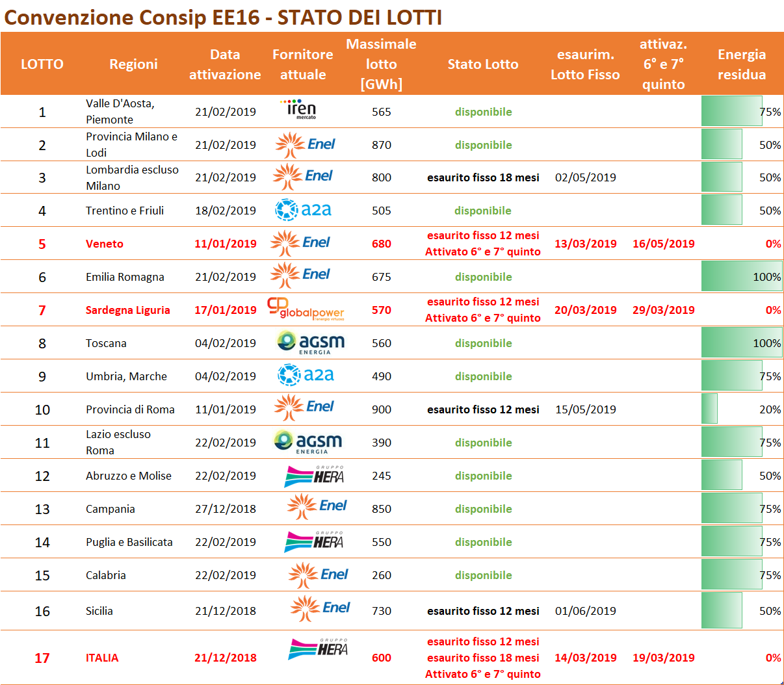The height and width of the screenshot is (685, 784).
Task: Click the 75% energy bar for Calabria
Action: pos(732,575)
